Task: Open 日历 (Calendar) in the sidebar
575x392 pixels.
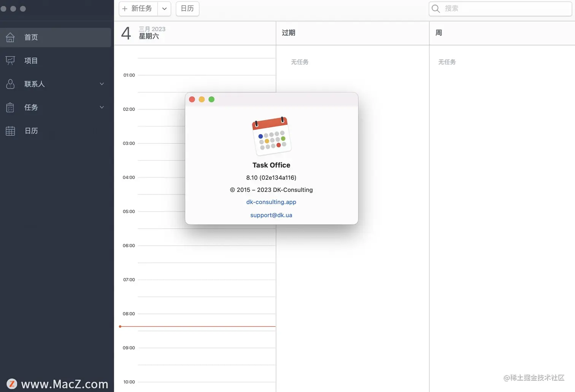Action: (56, 131)
